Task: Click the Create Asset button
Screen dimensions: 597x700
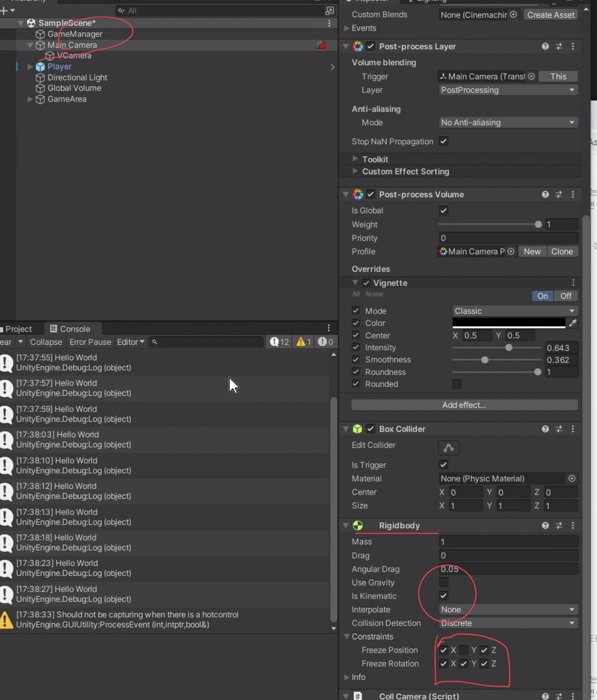Action: click(x=551, y=15)
